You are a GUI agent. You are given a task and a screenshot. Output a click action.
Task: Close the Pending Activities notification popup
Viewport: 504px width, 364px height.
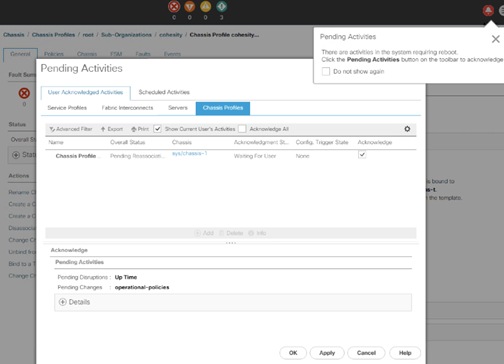pos(496,39)
